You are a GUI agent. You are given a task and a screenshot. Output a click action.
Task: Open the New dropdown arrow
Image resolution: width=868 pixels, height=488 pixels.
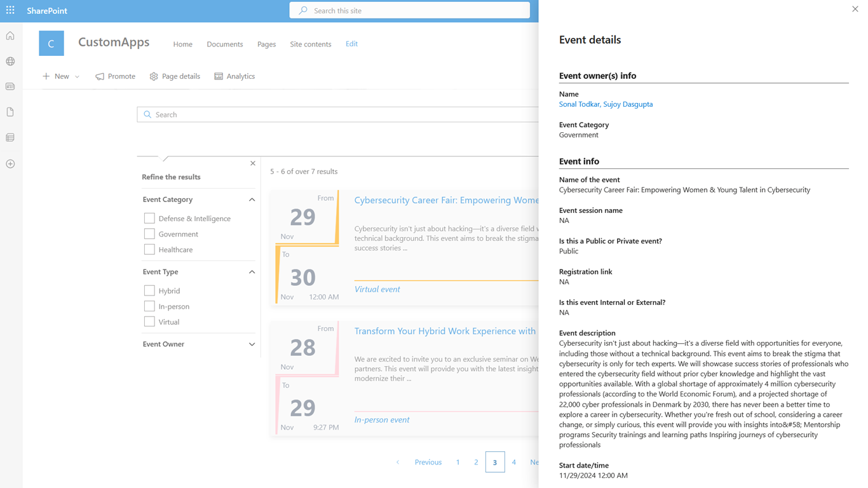[x=78, y=76]
